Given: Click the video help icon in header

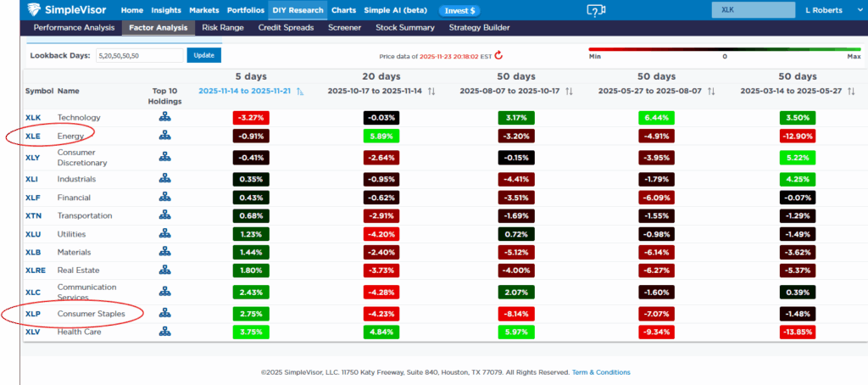Looking at the screenshot, I should 596,10.
